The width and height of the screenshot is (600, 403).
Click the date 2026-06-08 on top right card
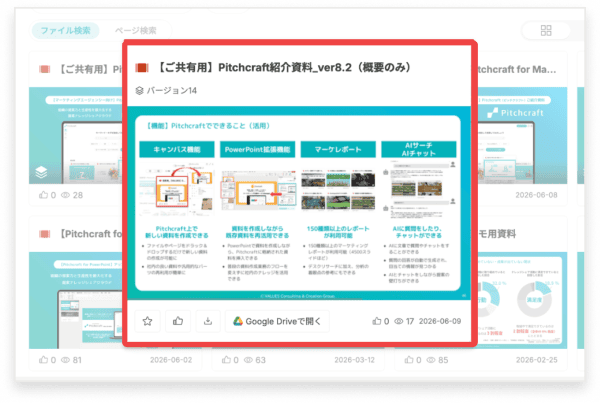[x=536, y=195]
